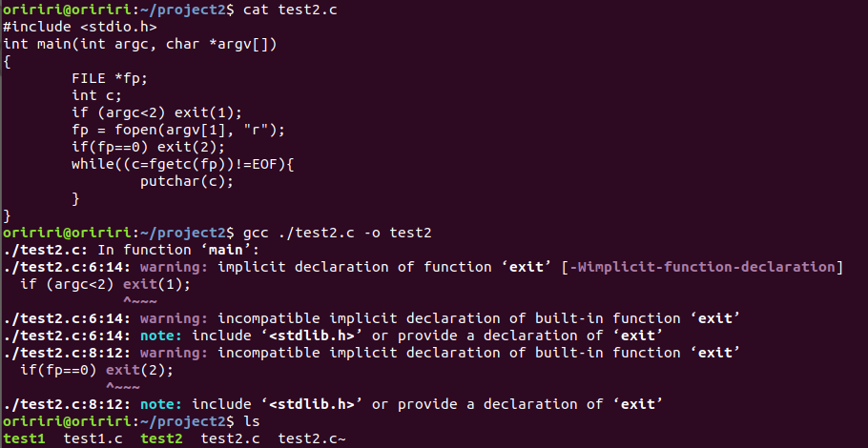
Task: Click the green test2 executable in ls output
Action: click(x=161, y=438)
